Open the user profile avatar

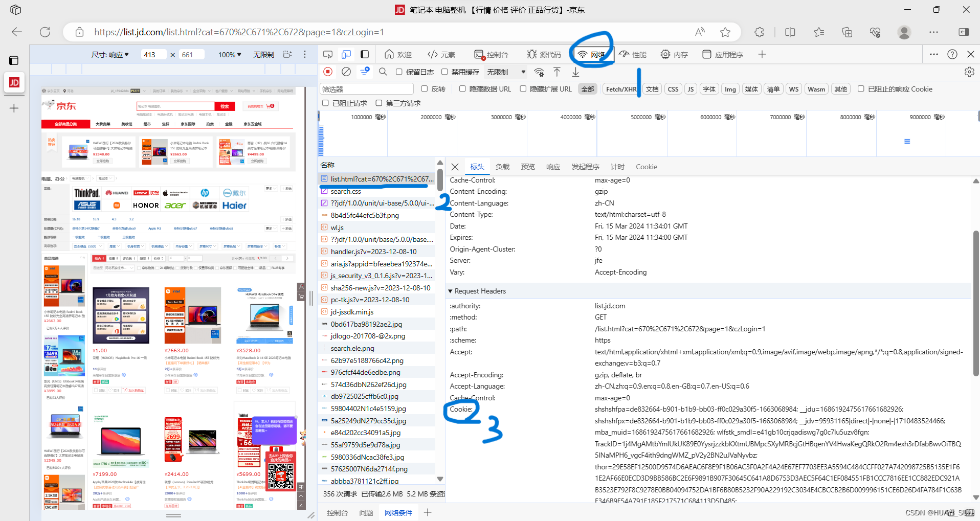pyautogui.click(x=904, y=32)
